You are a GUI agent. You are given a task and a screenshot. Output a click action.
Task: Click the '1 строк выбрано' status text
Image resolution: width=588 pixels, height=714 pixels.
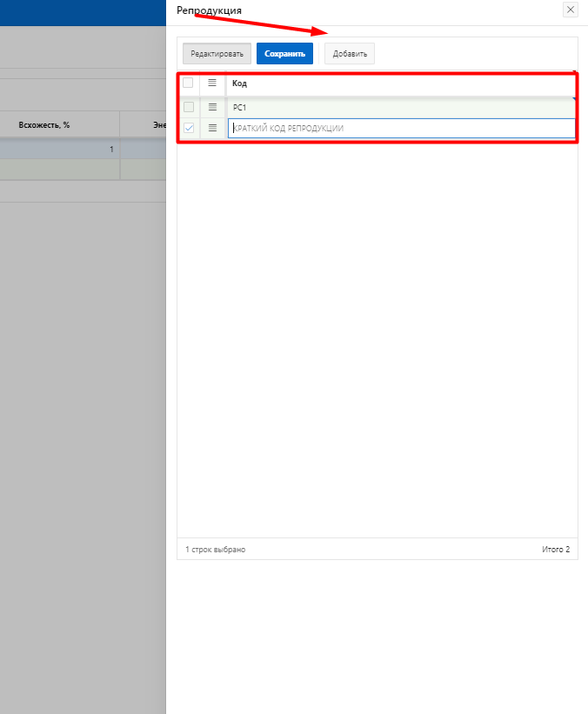click(x=216, y=550)
